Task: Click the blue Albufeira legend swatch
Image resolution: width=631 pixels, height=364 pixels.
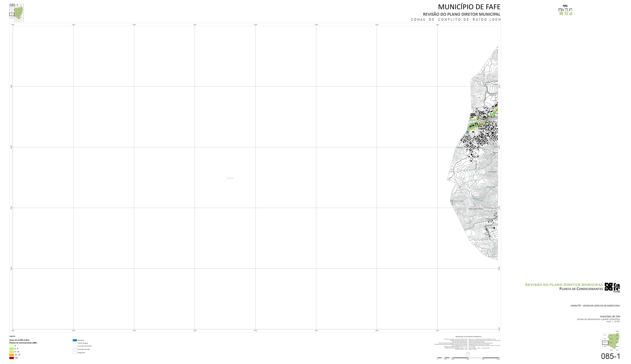Action: pos(75,340)
